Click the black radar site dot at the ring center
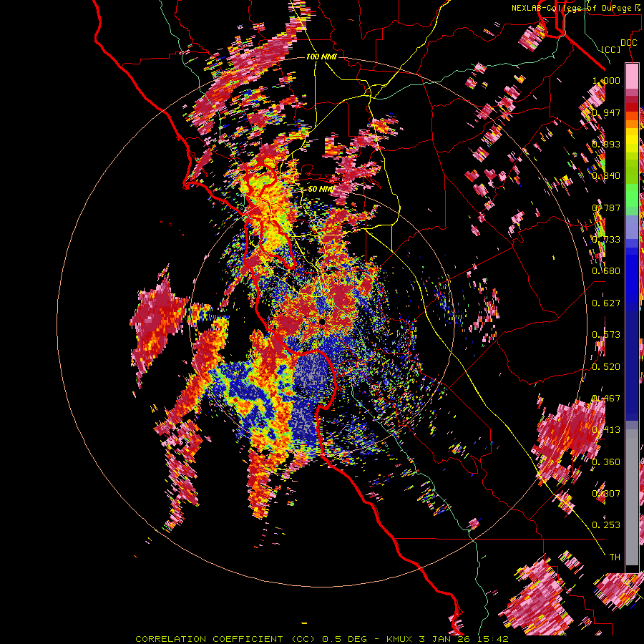This screenshot has width=644, height=644. point(323,323)
